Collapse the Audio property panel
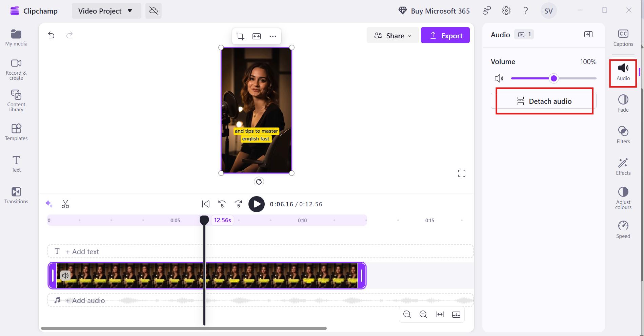Viewport: 644px width, 336px height. coord(588,34)
